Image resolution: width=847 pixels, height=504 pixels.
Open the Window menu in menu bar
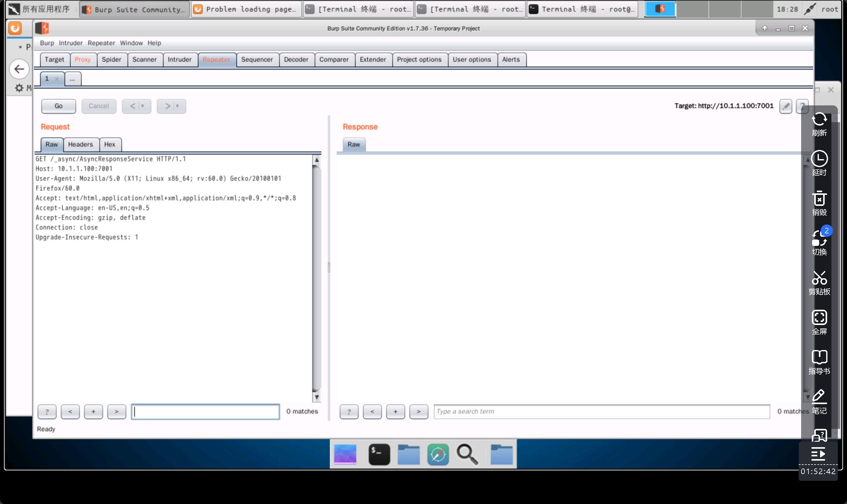pos(131,42)
